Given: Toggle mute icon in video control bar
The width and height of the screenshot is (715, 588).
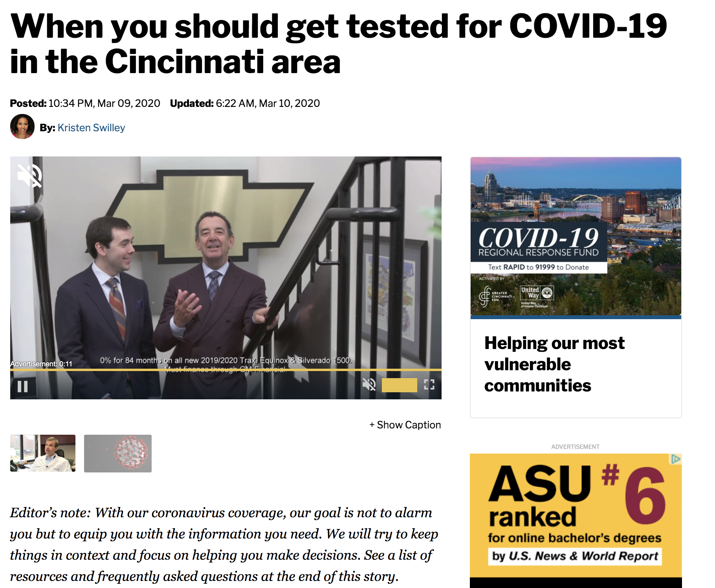Looking at the screenshot, I should pos(369,384).
